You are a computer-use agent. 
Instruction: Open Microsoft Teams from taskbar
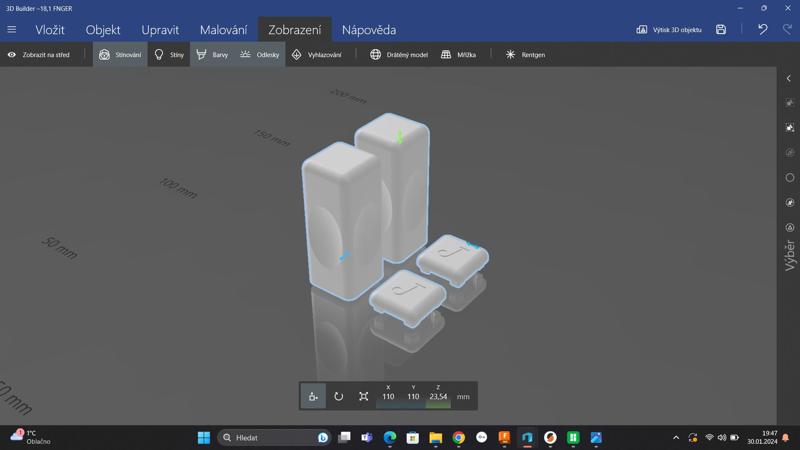coord(367,438)
